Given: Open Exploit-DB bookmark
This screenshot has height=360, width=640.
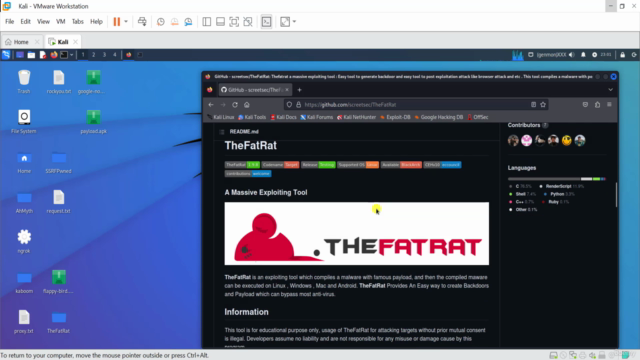Looking at the screenshot, I should click(x=395, y=117).
